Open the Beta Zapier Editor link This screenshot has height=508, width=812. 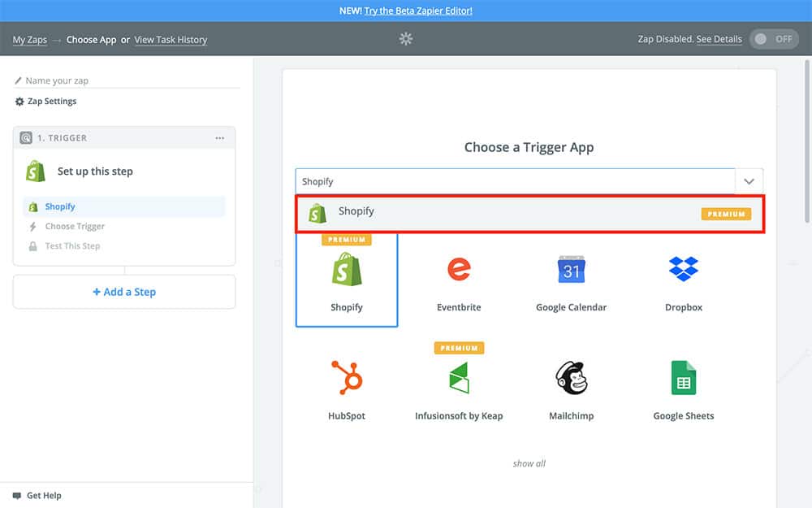point(418,11)
